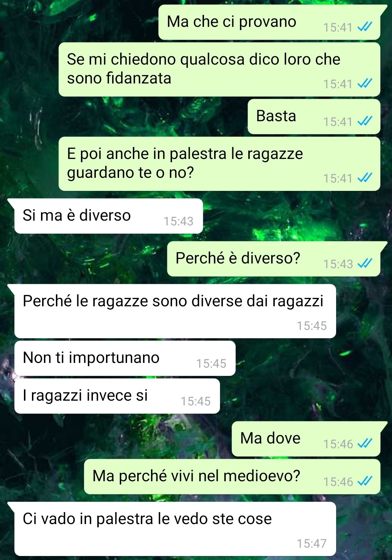Tap checkmarks on 'guardano te o no?' message
Image resolution: width=392 pixels, height=560 pixels.
click(x=365, y=178)
